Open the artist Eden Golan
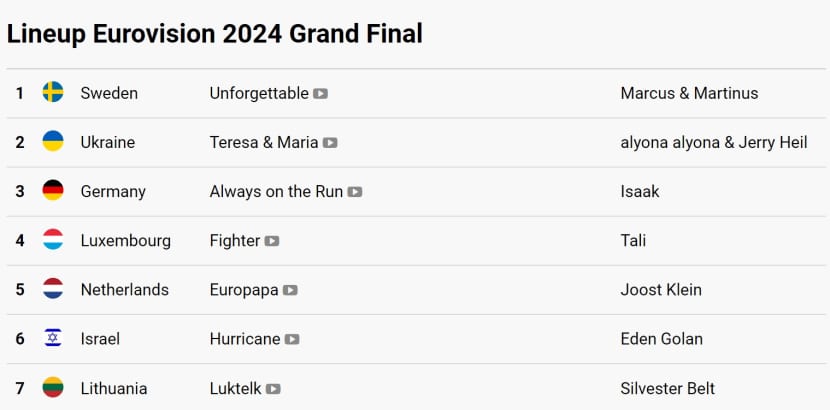This screenshot has width=830, height=410. point(662,339)
